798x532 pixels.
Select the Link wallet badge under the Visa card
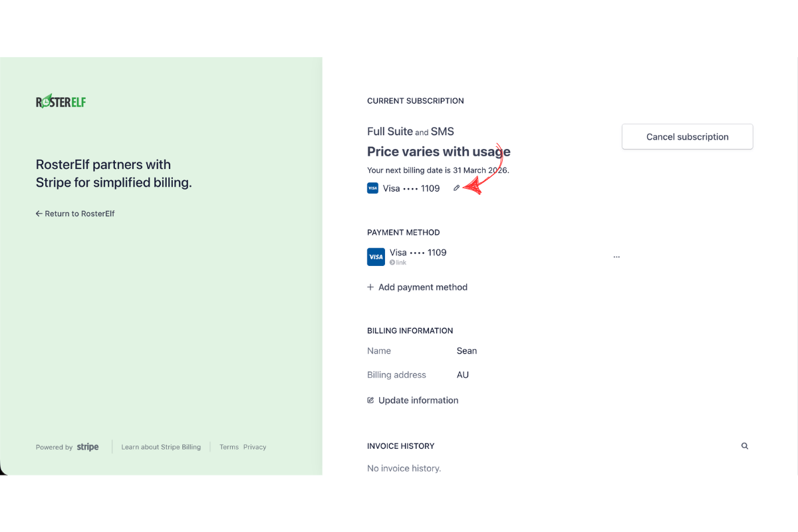click(x=398, y=262)
